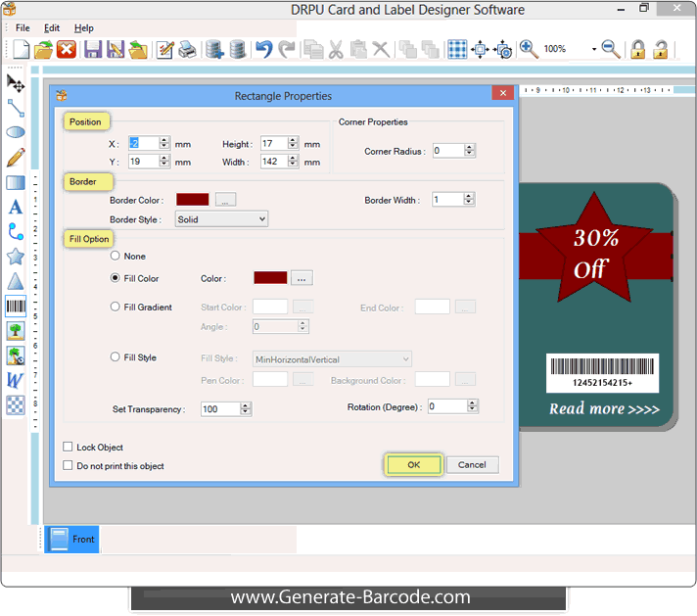Select the Pencil tool
The image size is (697, 616).
(16, 158)
